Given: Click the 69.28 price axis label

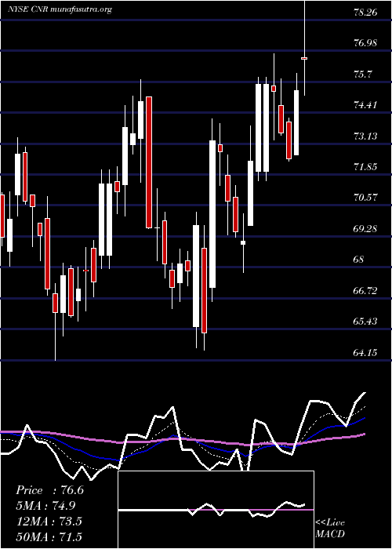Looking at the screenshot, I should tap(365, 228).
